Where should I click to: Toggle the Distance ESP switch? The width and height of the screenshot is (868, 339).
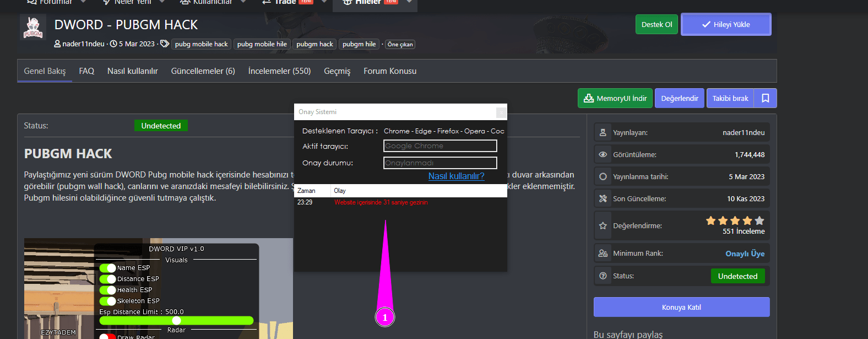pyautogui.click(x=108, y=279)
